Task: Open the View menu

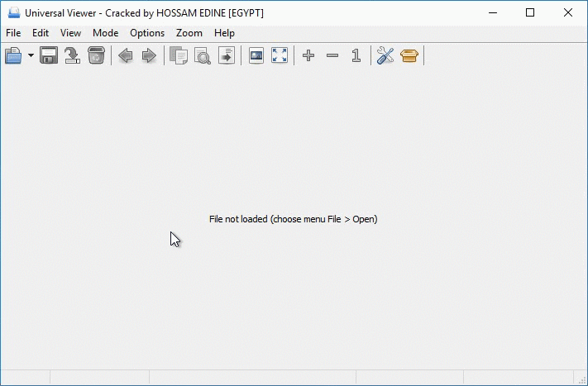Action: pos(70,33)
